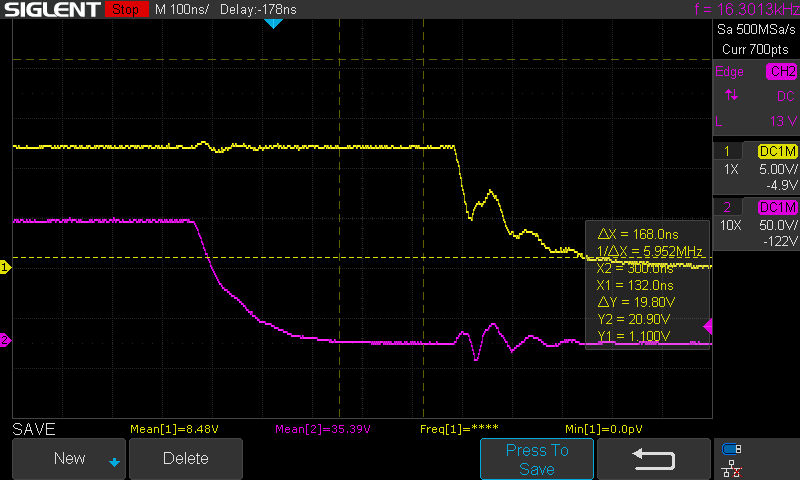
Task: Select the channel 1 tab labeled 1
Action: [726, 151]
